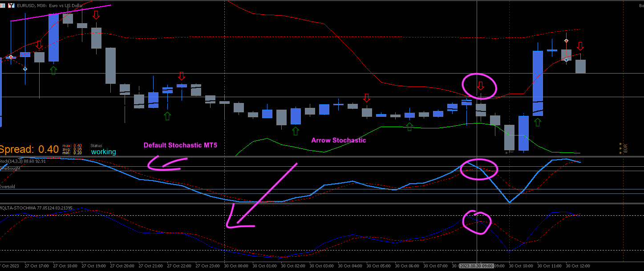644x271 pixels.
Task: Click the small star marker below the lowest gray candle
Action: pos(506,152)
